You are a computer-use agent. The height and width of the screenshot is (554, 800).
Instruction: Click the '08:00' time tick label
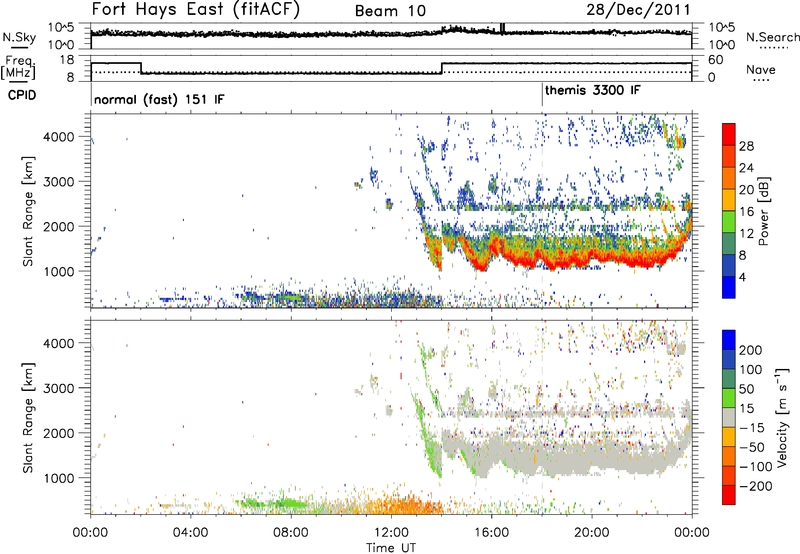point(291,533)
